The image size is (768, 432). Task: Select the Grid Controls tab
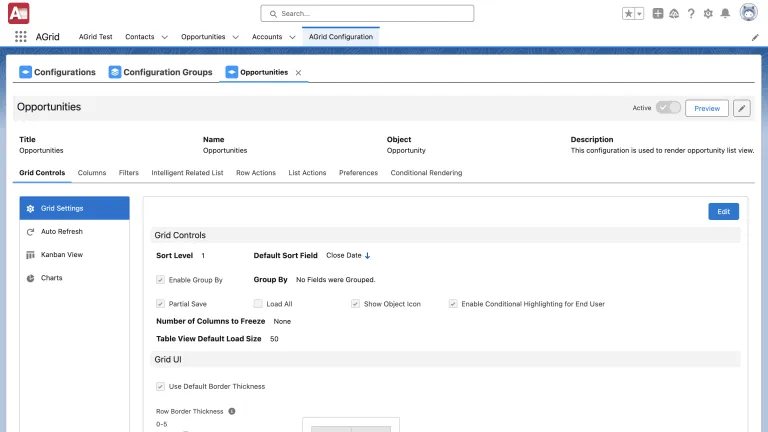(42, 173)
